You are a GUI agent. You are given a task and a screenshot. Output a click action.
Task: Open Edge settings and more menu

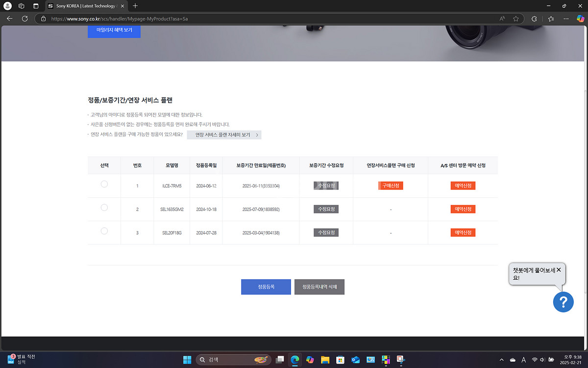click(x=566, y=19)
